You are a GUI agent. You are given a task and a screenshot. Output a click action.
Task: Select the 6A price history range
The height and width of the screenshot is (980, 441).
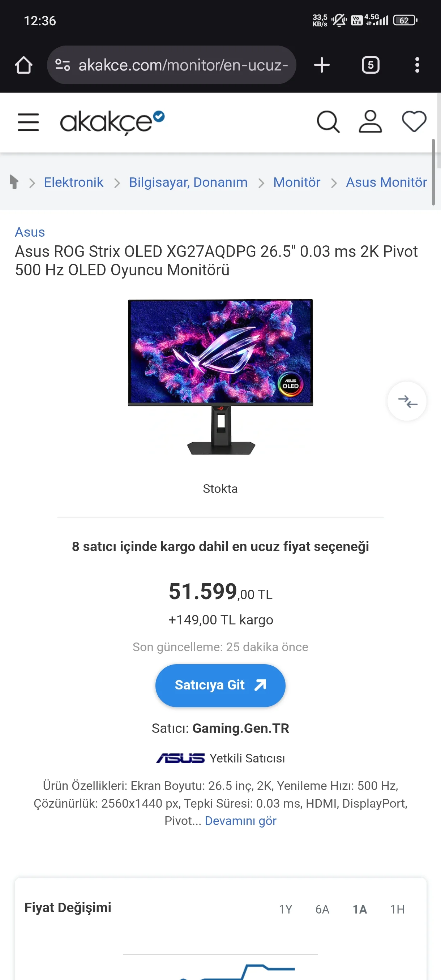pyautogui.click(x=322, y=909)
